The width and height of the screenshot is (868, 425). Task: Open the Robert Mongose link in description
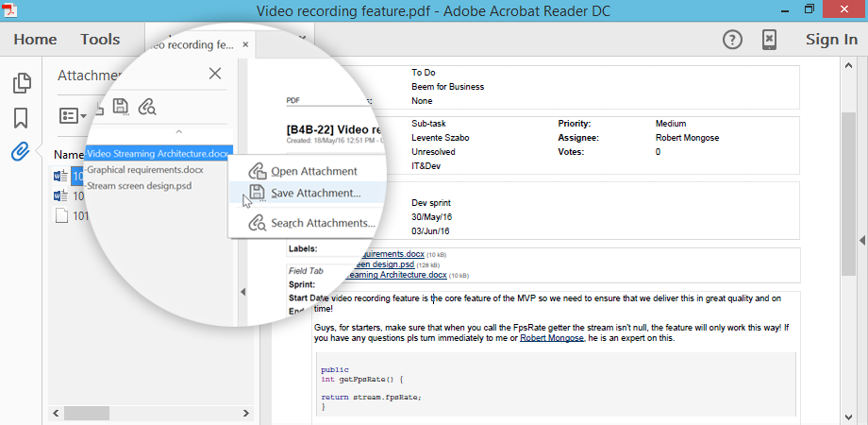[552, 338]
